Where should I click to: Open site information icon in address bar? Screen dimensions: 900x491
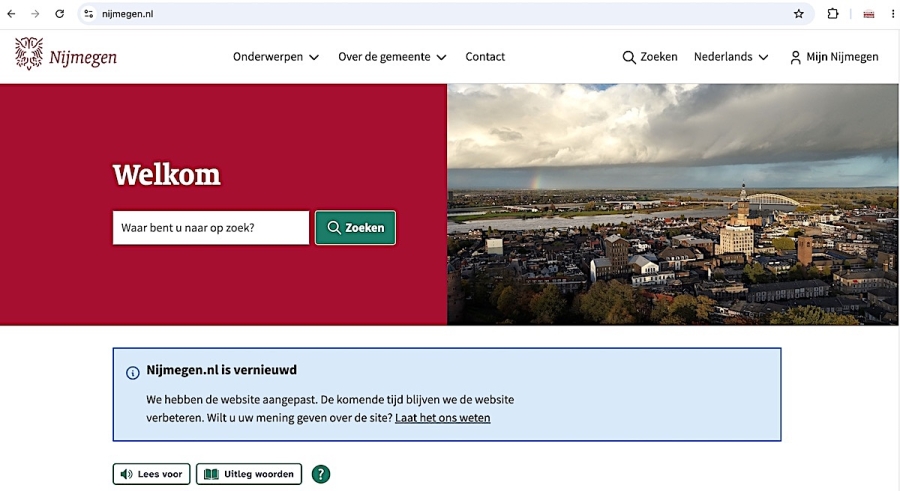point(88,14)
